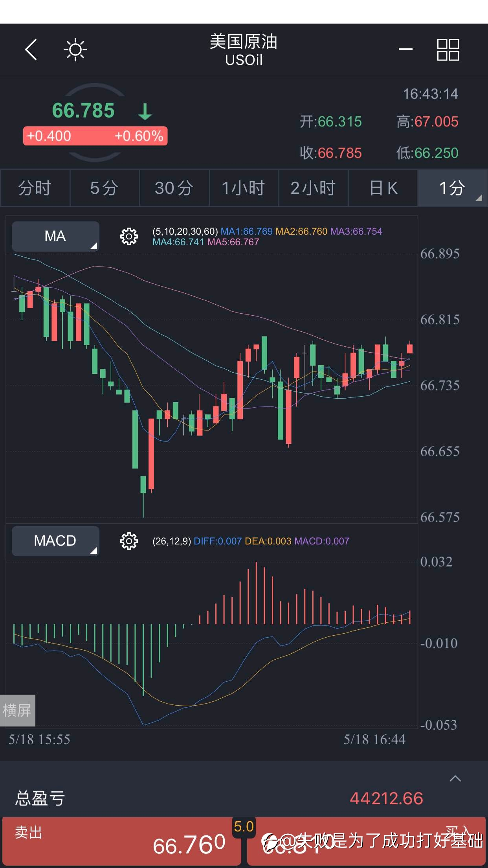Select the 日K timeframe tab

(383, 188)
